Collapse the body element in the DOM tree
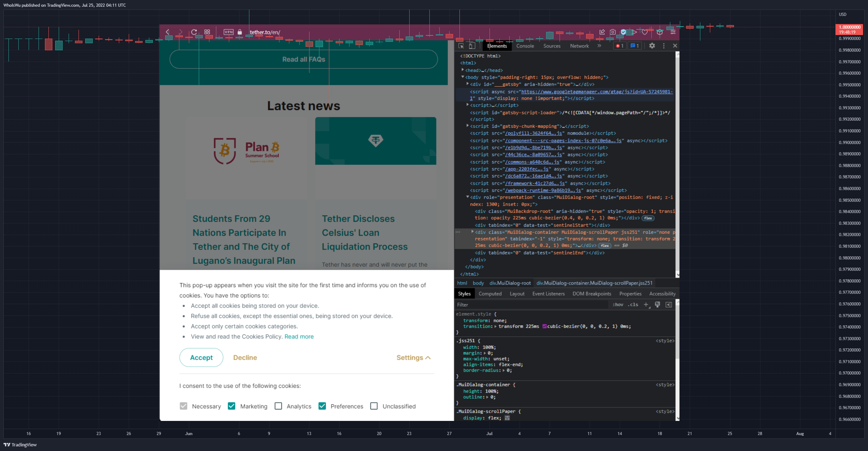 (463, 77)
